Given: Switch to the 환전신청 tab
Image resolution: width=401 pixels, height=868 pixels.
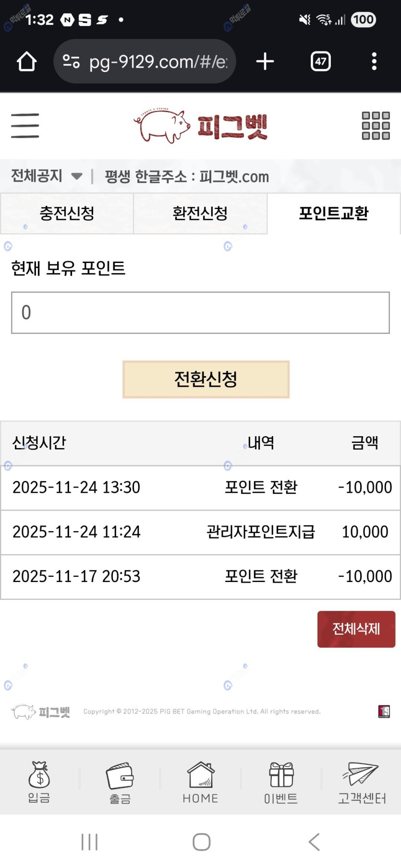Looking at the screenshot, I should [200, 214].
